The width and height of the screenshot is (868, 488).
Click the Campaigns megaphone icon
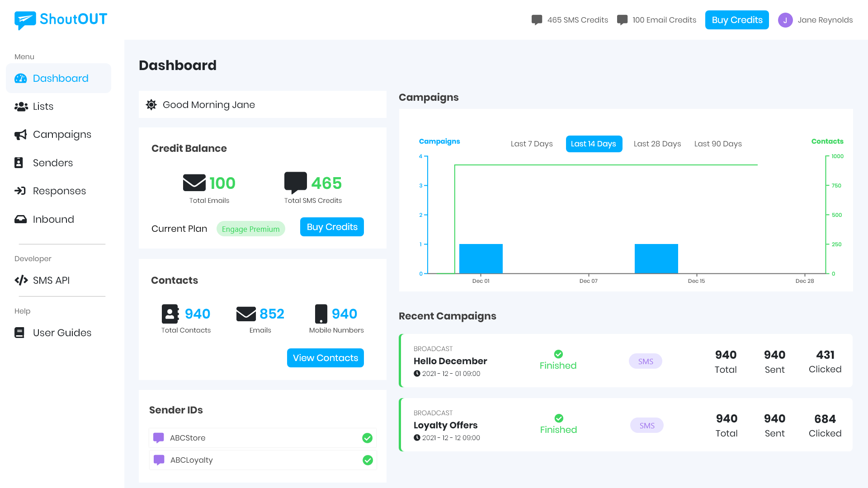21,135
